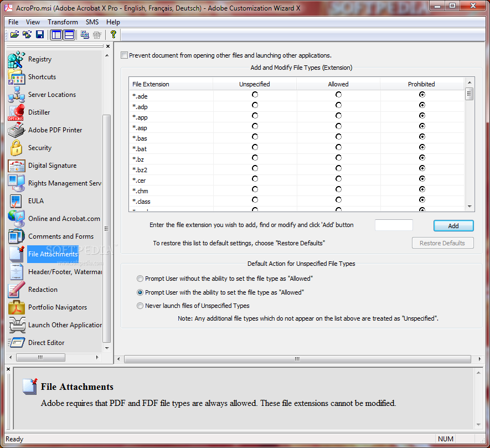Image resolution: width=490 pixels, height=448 pixels.
Task: Click the sidebar vertical scrollbar thumb
Action: coord(106,229)
